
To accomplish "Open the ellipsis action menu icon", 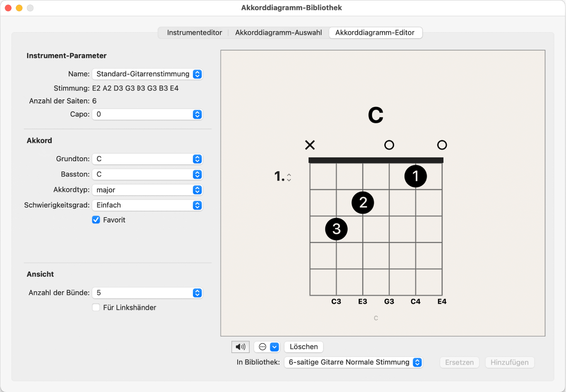I will click(263, 347).
